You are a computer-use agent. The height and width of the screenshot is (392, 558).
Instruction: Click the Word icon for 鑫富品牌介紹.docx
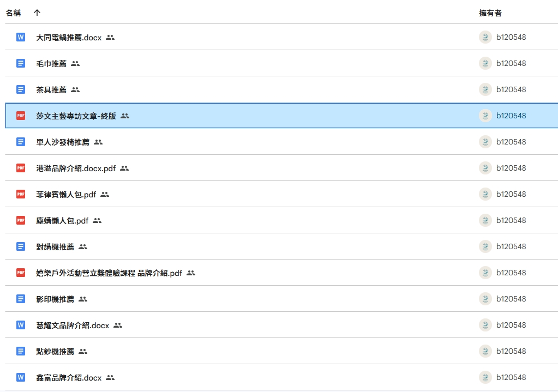[21, 377]
